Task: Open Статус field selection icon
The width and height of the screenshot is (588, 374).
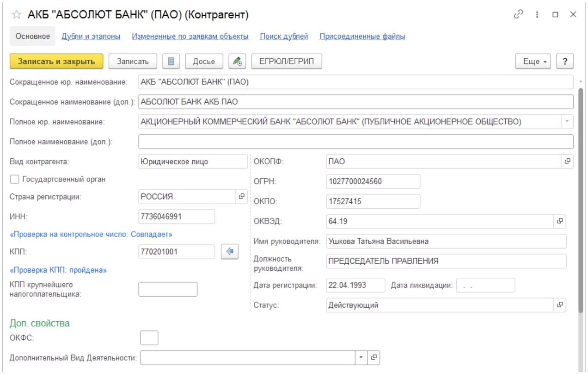Action: click(x=559, y=305)
